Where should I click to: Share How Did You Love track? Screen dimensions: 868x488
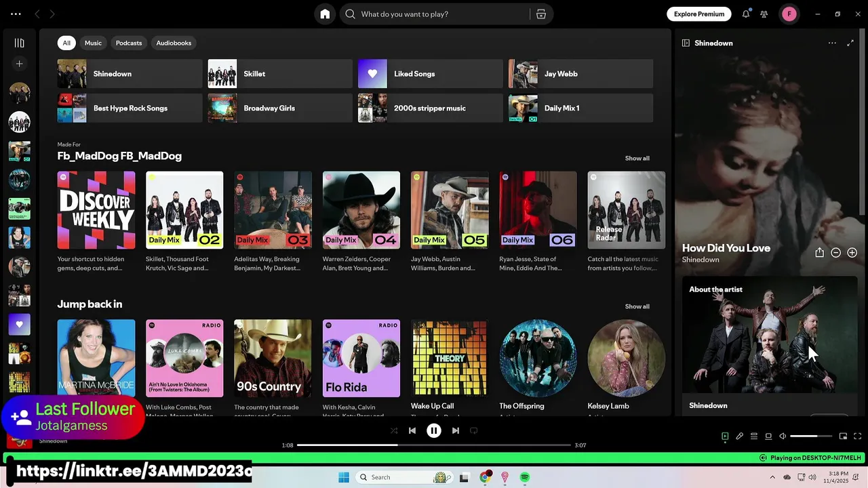[x=819, y=252]
